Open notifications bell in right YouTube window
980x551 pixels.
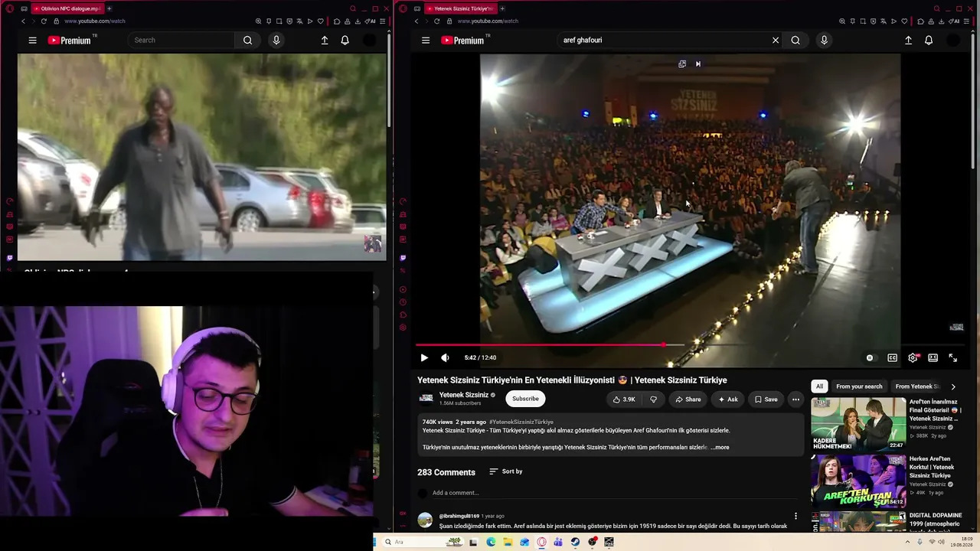click(x=929, y=41)
